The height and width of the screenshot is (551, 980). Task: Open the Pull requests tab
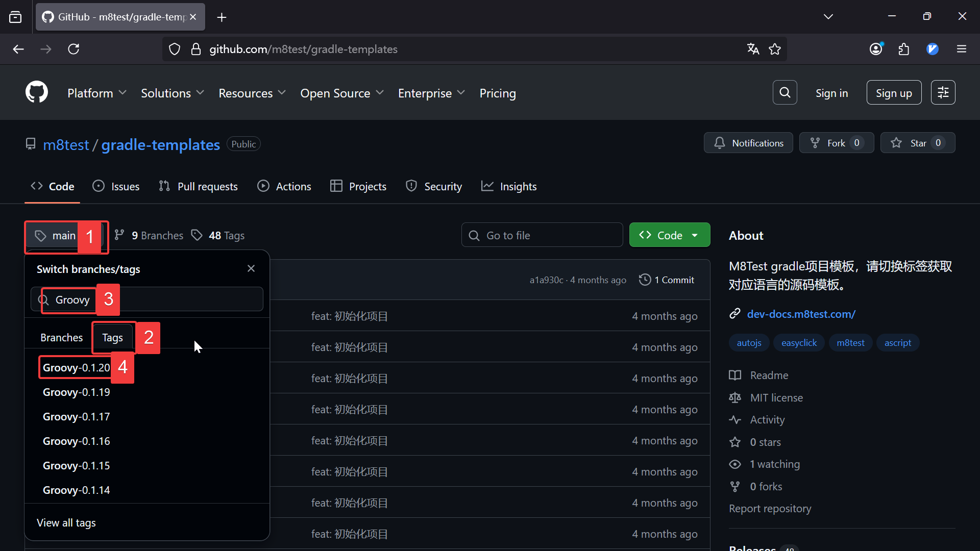click(198, 187)
